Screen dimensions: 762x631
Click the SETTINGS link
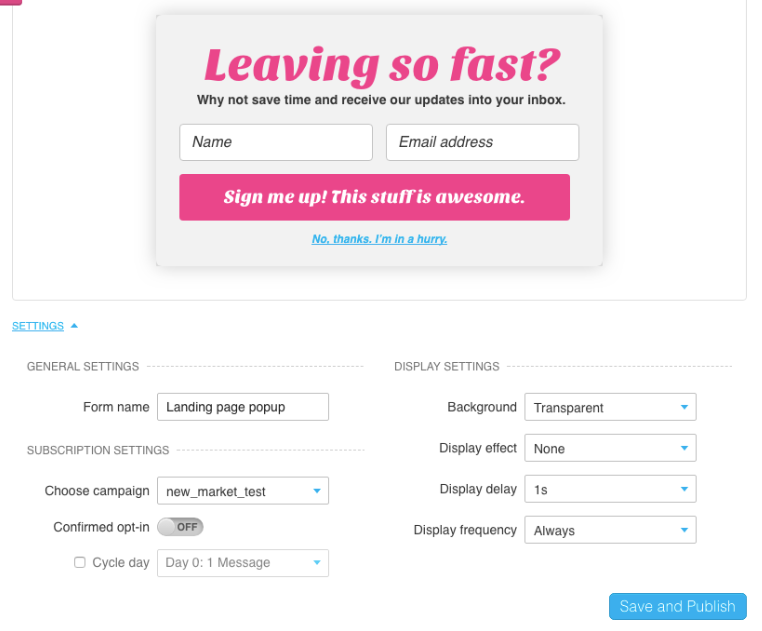pyautogui.click(x=38, y=326)
